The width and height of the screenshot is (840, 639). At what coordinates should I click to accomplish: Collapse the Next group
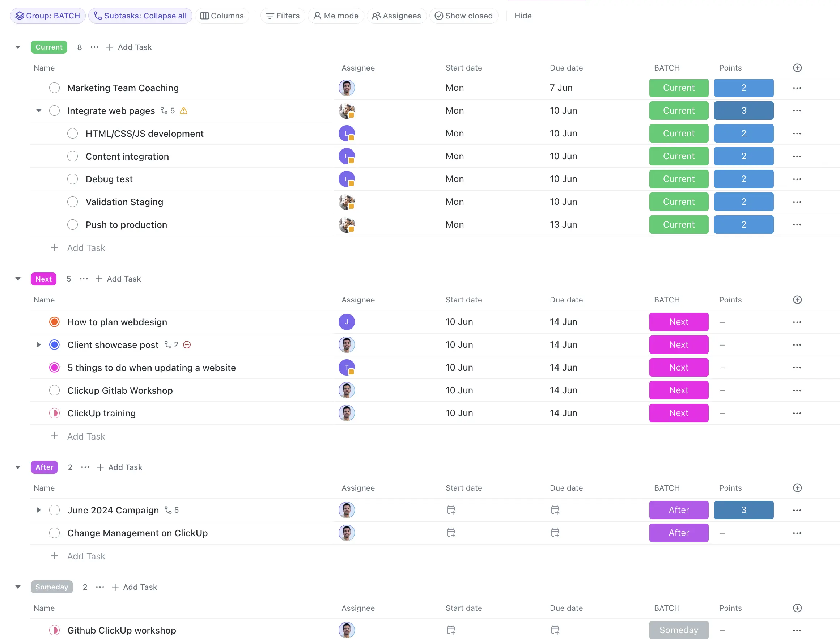click(18, 279)
